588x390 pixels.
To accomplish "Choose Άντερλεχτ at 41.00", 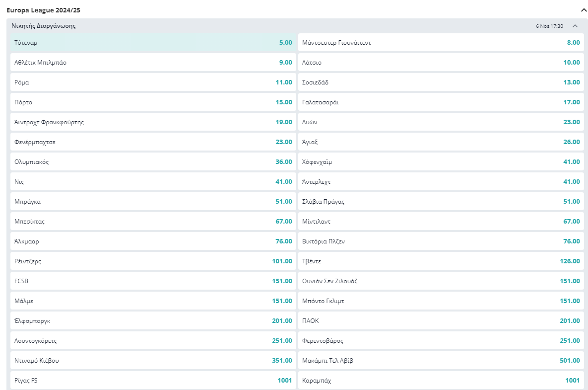I will tap(441, 182).
